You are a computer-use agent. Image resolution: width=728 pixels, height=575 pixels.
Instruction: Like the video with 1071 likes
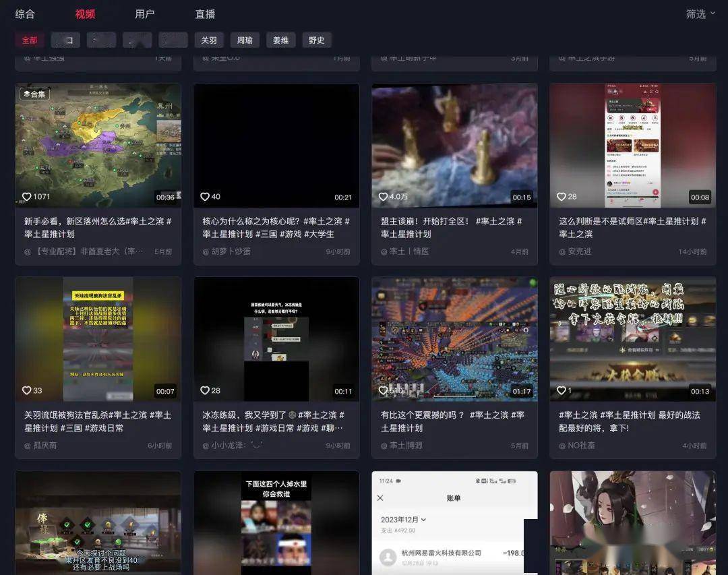point(27,197)
